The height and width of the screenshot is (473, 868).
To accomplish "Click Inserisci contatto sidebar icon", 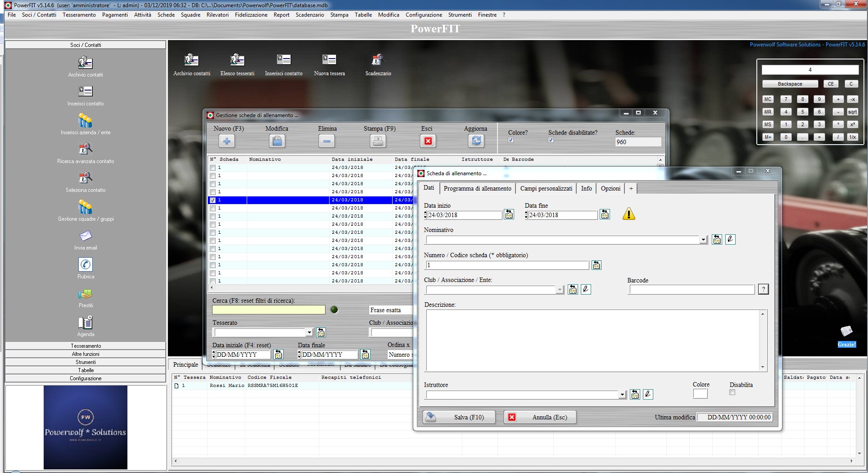I will tap(86, 91).
